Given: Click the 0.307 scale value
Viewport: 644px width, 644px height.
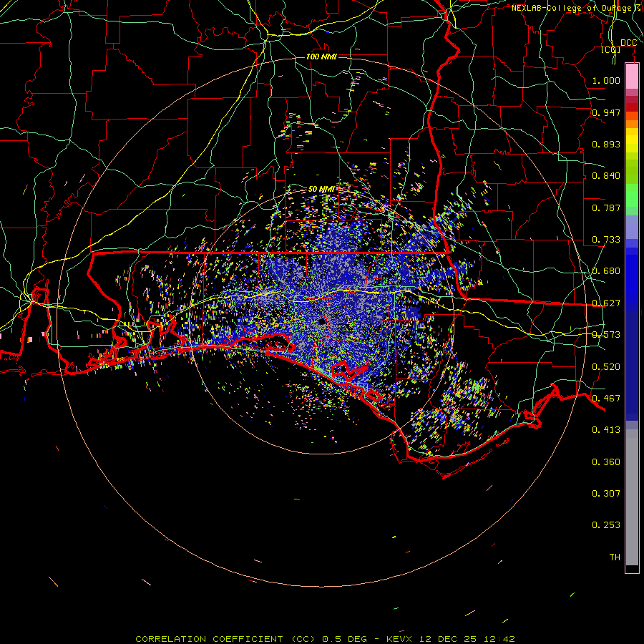Looking at the screenshot, I should (x=606, y=494).
